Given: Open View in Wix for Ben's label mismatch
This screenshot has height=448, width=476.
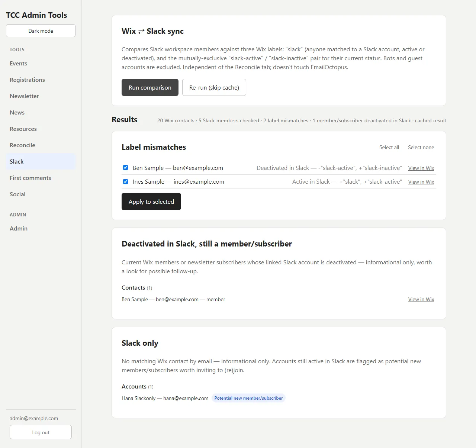Looking at the screenshot, I should coord(421,168).
